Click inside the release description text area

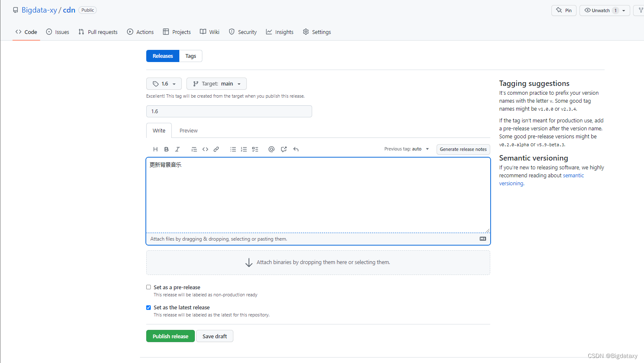pos(318,195)
